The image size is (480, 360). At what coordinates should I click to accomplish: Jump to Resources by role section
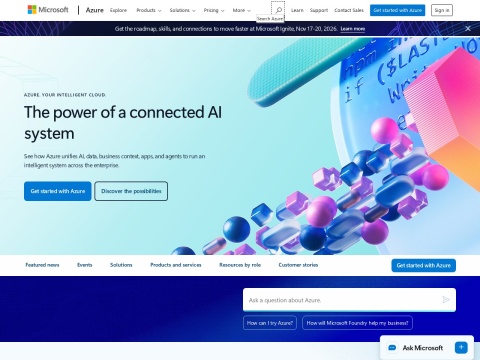click(240, 265)
